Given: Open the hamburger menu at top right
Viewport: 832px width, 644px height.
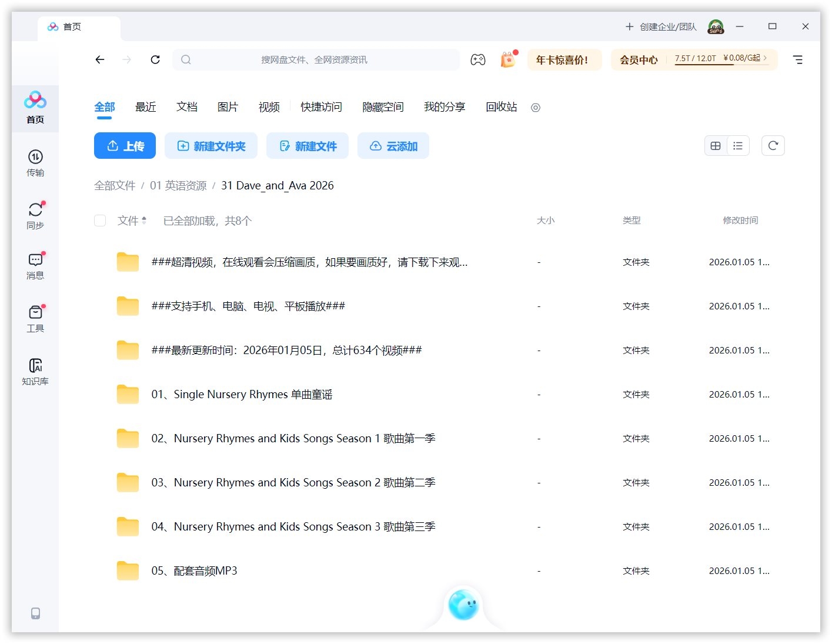Looking at the screenshot, I should [798, 59].
